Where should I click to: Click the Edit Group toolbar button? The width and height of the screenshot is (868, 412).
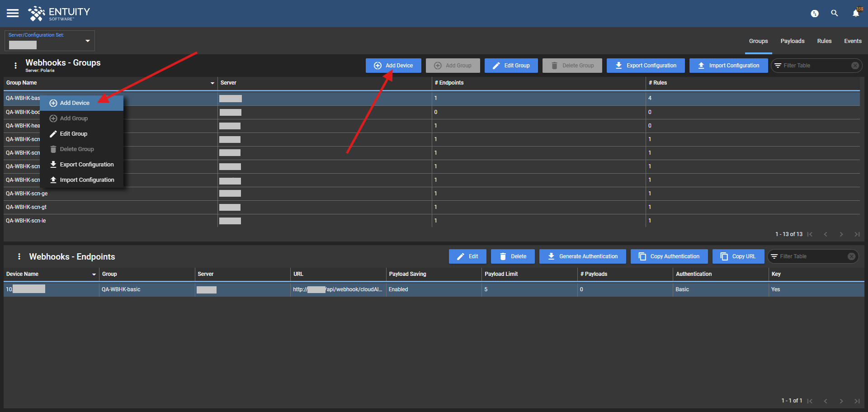tap(511, 66)
